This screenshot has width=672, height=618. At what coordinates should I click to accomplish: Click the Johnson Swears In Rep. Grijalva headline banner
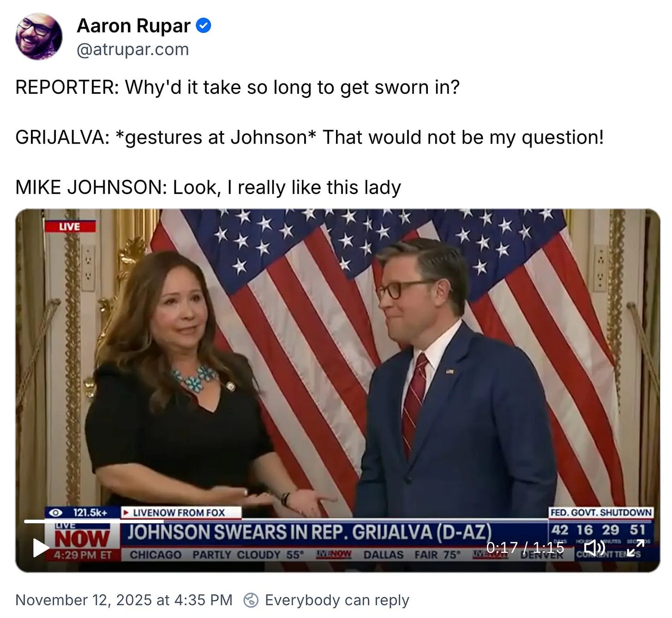[308, 533]
